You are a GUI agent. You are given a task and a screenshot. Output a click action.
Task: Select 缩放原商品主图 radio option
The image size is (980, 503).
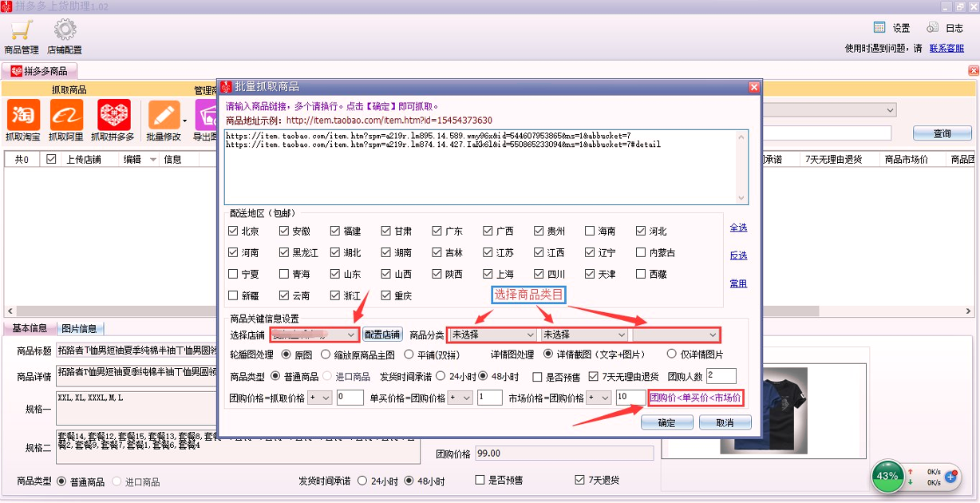326,354
